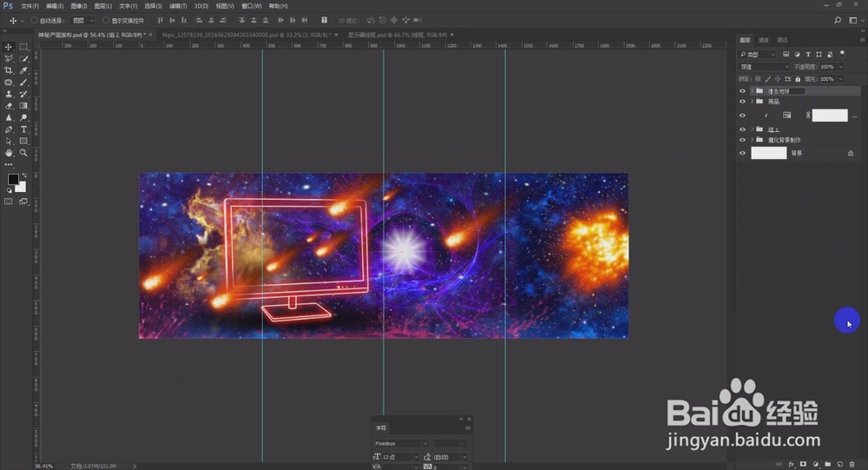Select the Eraser tool

[x=9, y=106]
